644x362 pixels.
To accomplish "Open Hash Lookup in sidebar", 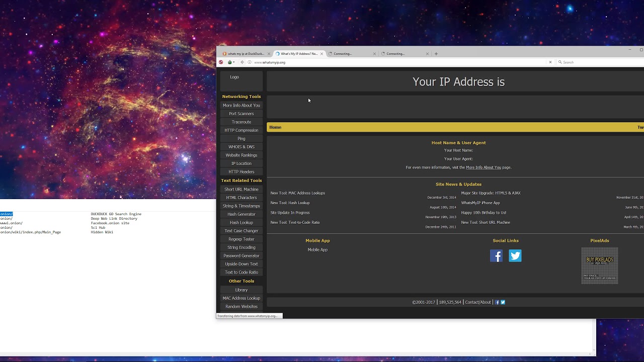I will [x=242, y=223].
